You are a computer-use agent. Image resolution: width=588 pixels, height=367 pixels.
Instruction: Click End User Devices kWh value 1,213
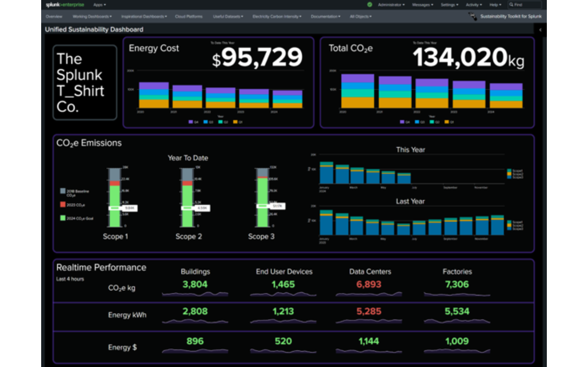(x=283, y=311)
